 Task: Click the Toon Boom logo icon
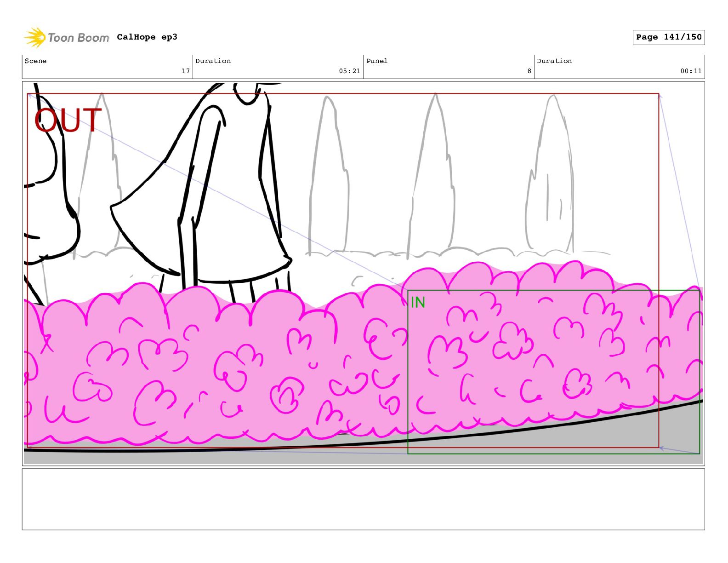(x=34, y=37)
